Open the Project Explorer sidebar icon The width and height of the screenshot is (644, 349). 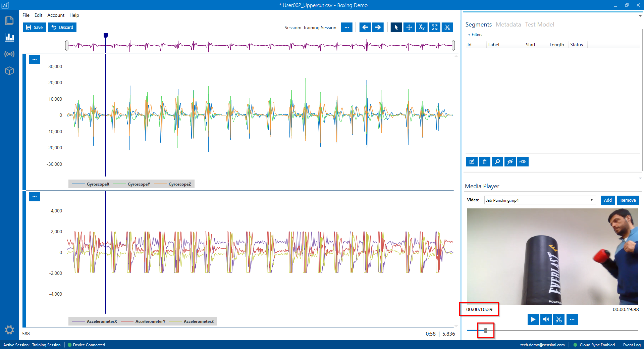pos(9,21)
